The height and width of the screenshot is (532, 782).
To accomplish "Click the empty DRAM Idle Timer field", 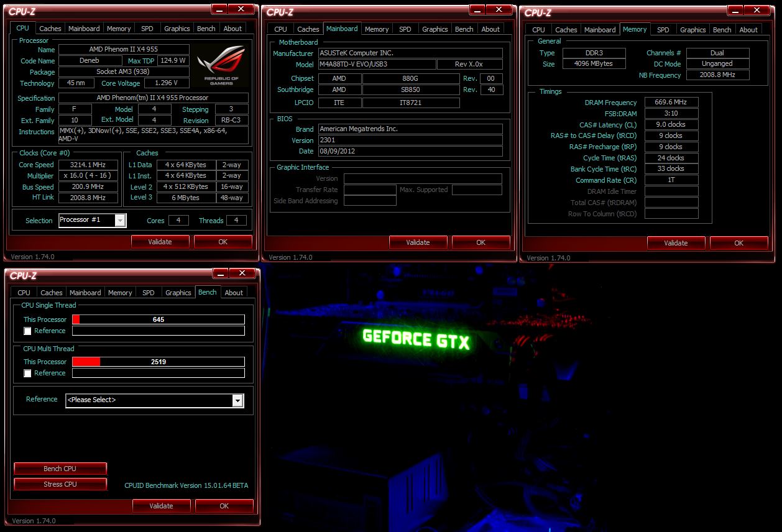I will (671, 191).
